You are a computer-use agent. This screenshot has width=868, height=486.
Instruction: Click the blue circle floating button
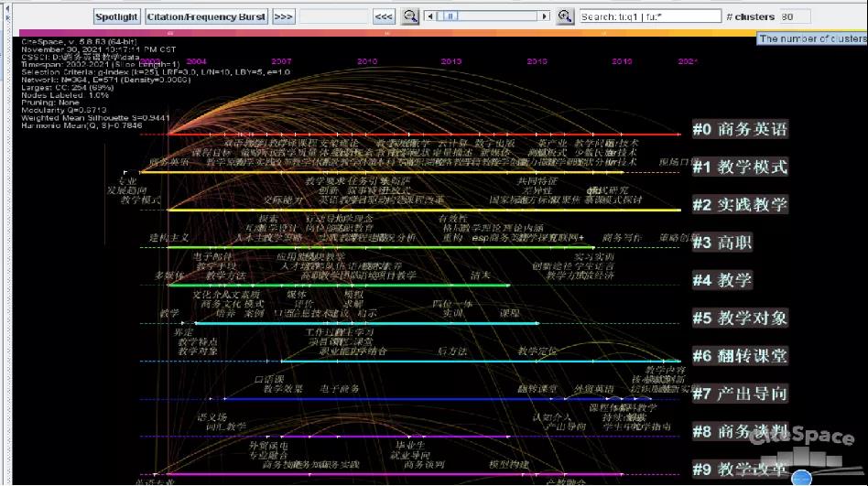pos(801,478)
